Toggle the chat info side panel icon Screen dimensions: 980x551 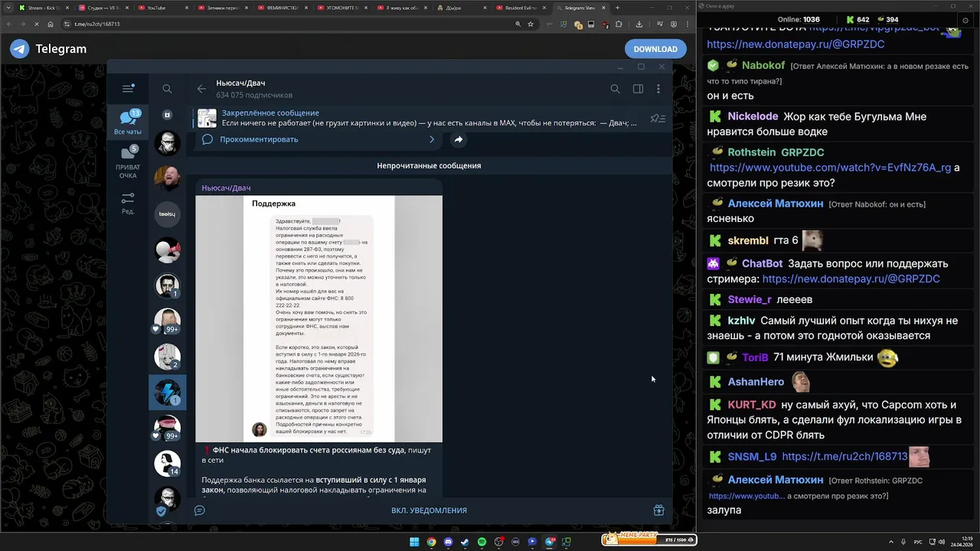(638, 89)
